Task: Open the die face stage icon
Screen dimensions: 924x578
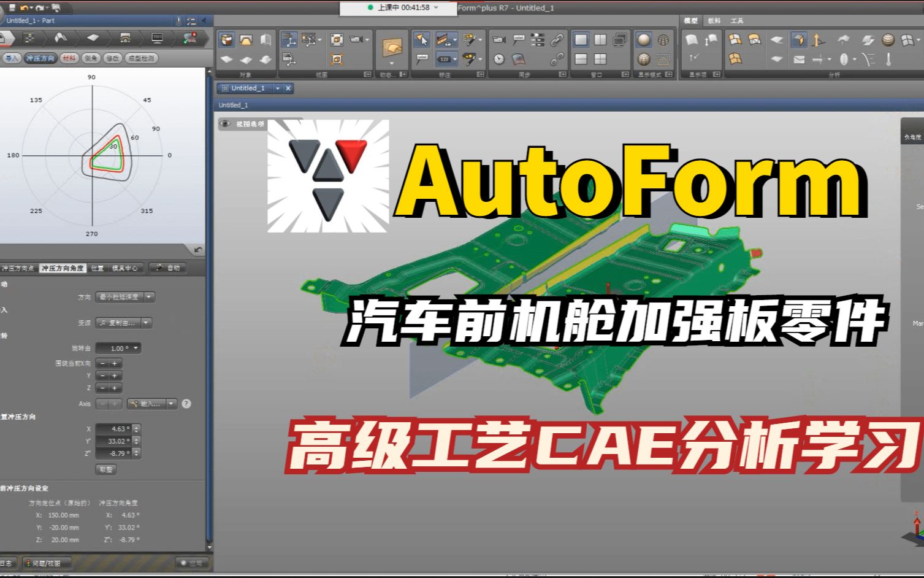Action: point(61,38)
